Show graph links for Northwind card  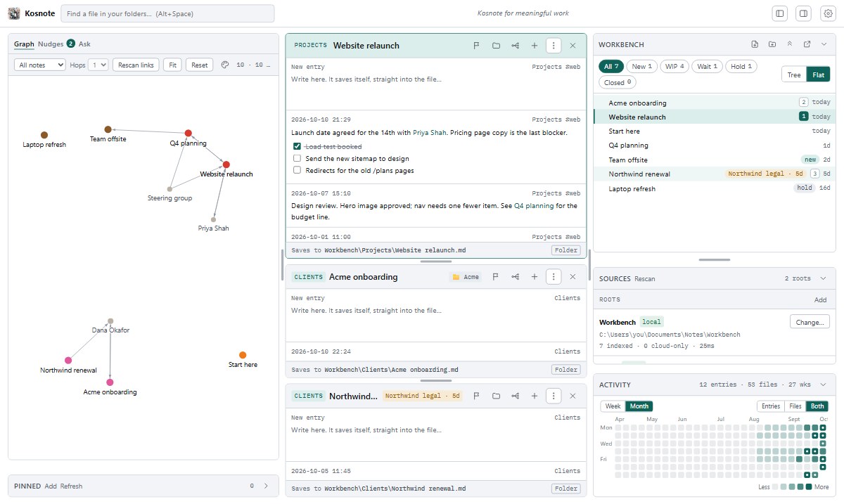tap(516, 396)
